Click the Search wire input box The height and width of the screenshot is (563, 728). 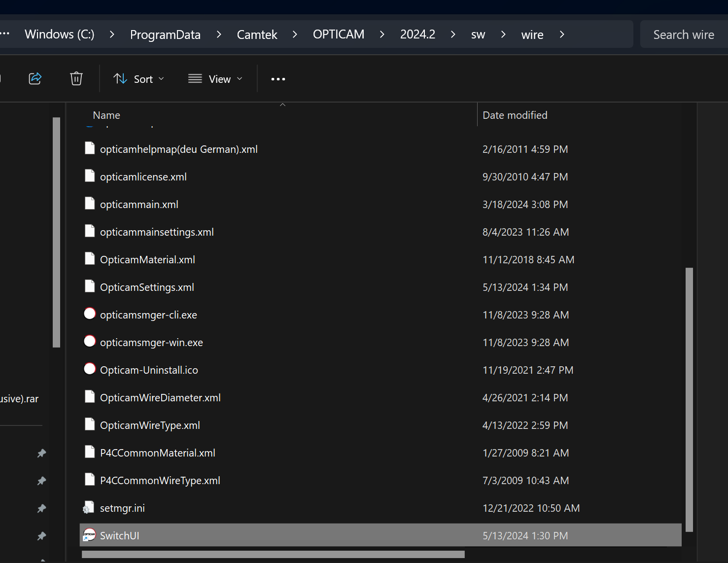point(684,35)
